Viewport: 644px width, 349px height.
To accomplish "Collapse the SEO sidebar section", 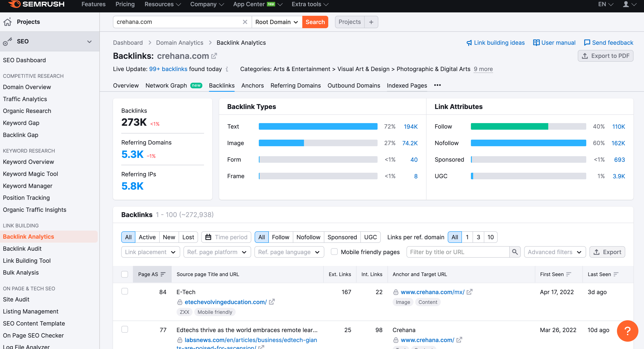I will [89, 42].
